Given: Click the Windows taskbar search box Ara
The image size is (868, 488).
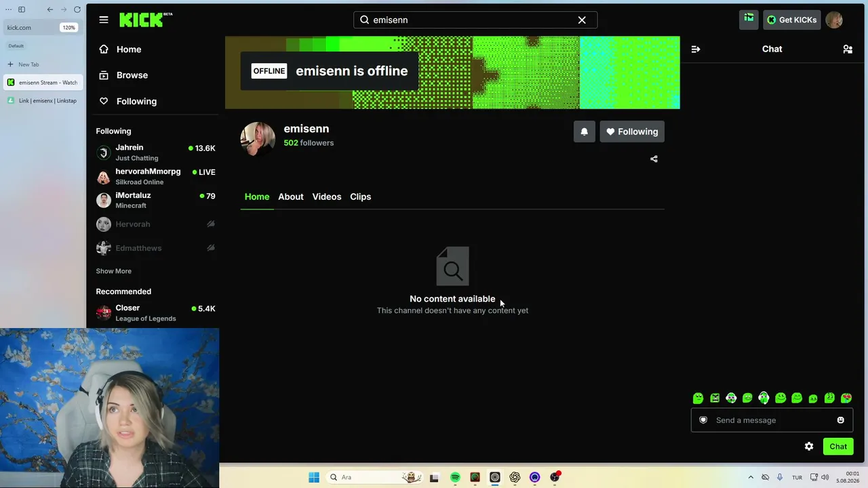Looking at the screenshot, I should click(x=375, y=477).
